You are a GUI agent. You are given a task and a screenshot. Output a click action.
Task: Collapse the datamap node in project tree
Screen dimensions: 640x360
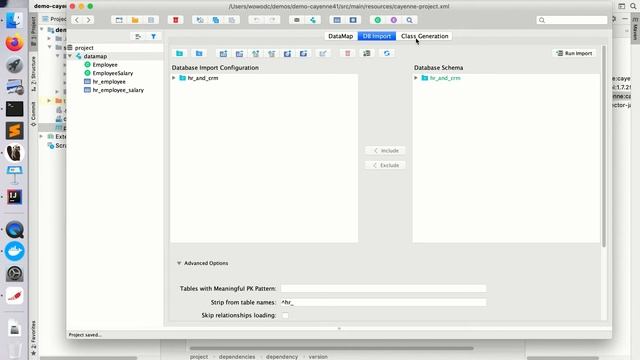(70, 56)
